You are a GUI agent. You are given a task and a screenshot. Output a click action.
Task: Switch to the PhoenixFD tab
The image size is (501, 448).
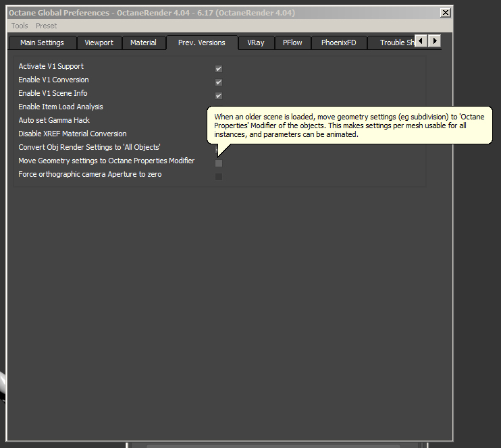click(x=339, y=43)
